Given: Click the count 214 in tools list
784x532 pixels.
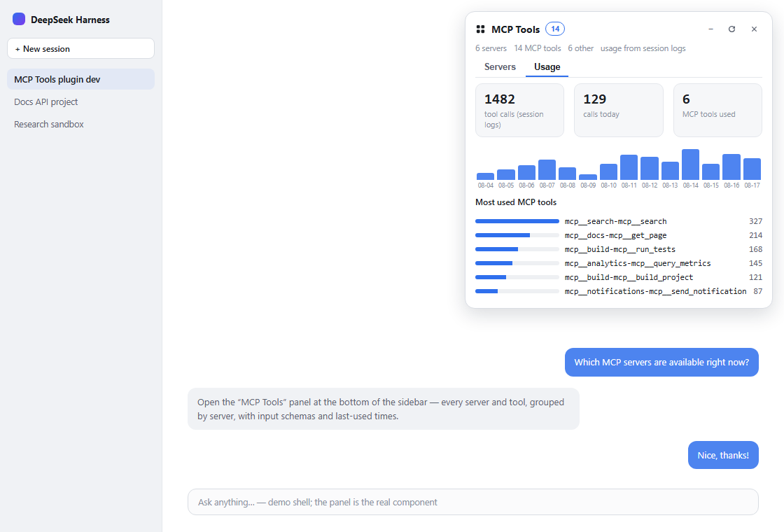Looking at the screenshot, I should click(755, 235).
